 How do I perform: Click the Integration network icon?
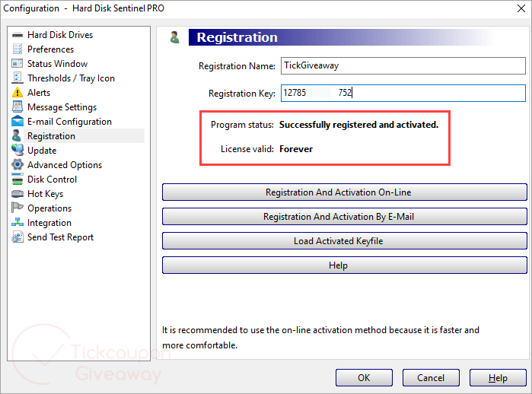(x=18, y=222)
